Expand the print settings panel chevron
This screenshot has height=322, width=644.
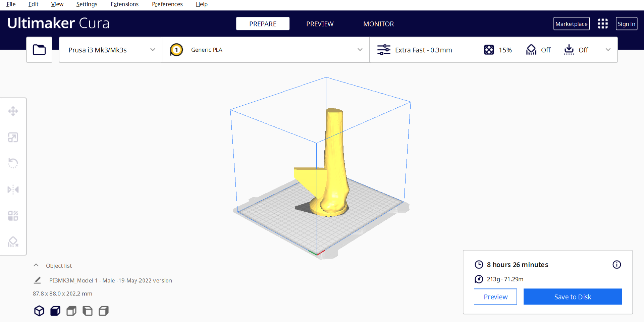point(608,50)
